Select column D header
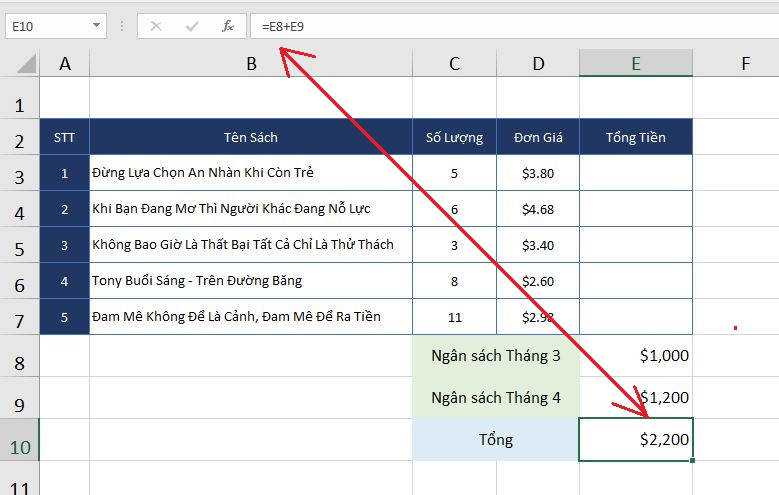Image resolution: width=779 pixels, height=495 pixels. tap(538, 64)
